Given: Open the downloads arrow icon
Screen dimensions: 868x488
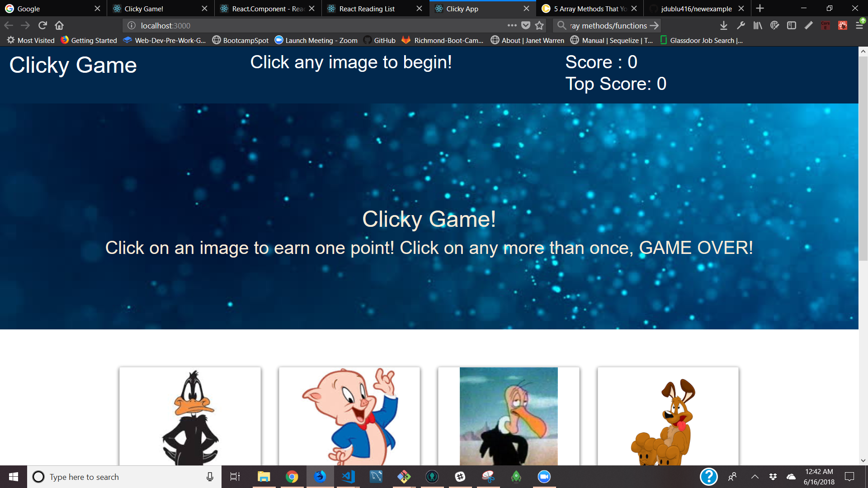Looking at the screenshot, I should pyautogui.click(x=723, y=25).
